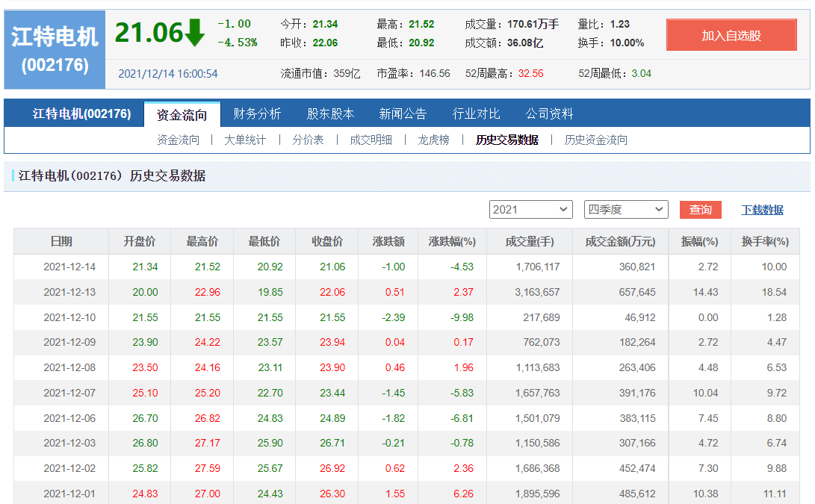The height and width of the screenshot is (504, 815).
Task: Open the 行业对比 tab
Action: (x=476, y=113)
